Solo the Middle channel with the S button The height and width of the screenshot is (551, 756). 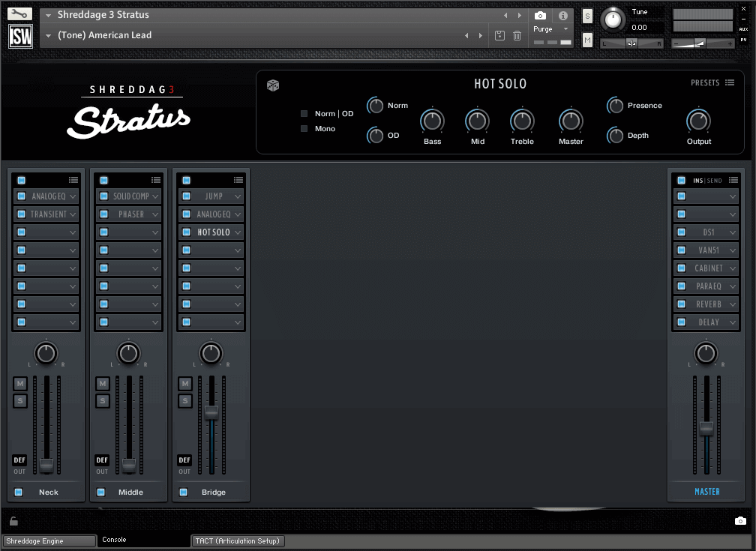pyautogui.click(x=102, y=400)
